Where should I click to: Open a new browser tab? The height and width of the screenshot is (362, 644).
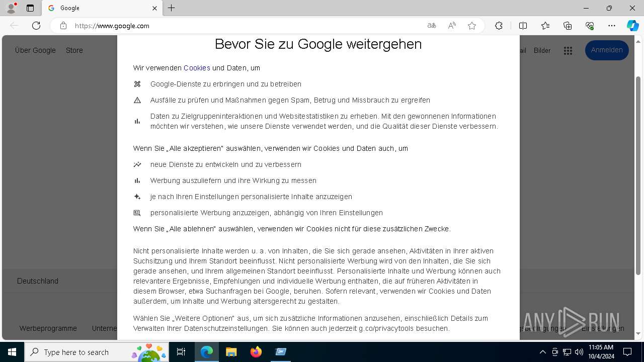172,8
